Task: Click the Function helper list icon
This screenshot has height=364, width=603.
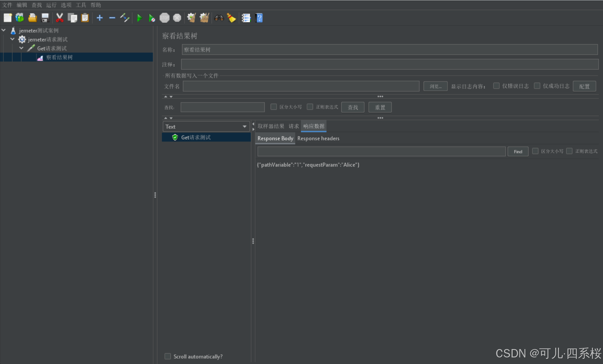Action: click(x=246, y=18)
